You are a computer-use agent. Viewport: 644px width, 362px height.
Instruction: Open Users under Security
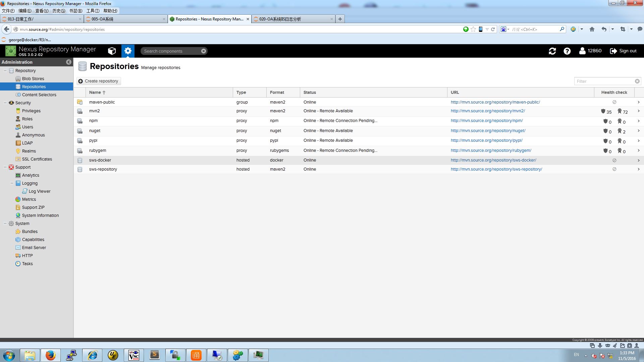[x=28, y=127]
